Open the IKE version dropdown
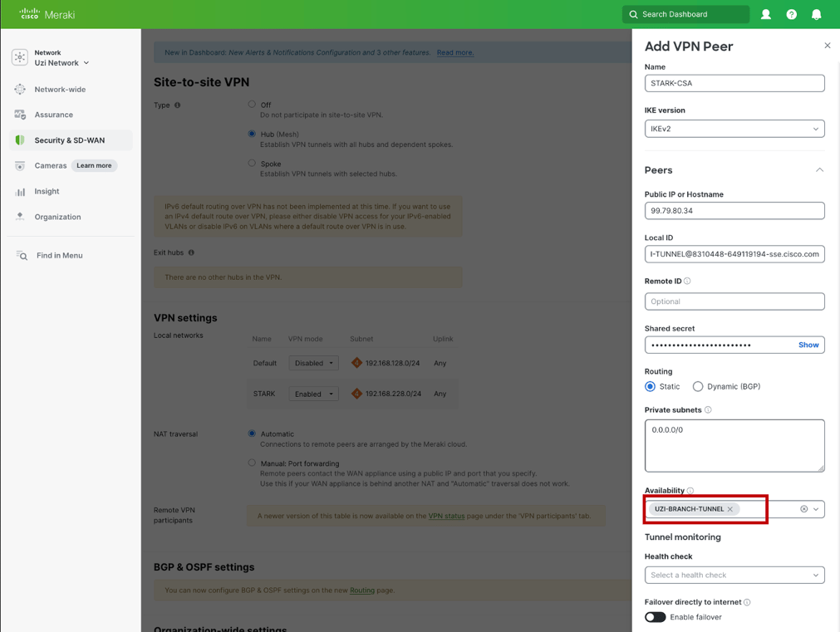The height and width of the screenshot is (632, 840). click(x=734, y=129)
